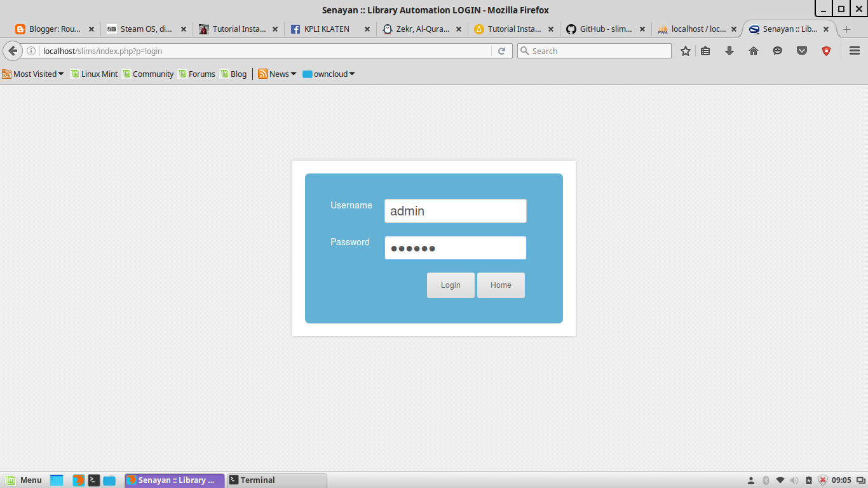The image size is (868, 488).
Task: Open the Wi-Fi network tray icon
Action: [780, 480]
